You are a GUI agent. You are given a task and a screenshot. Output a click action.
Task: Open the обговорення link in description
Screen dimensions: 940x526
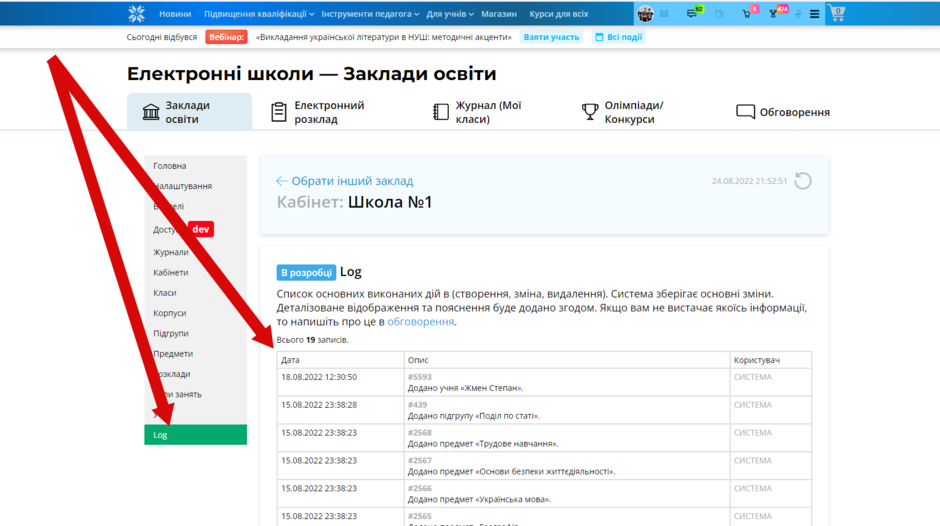pos(420,321)
